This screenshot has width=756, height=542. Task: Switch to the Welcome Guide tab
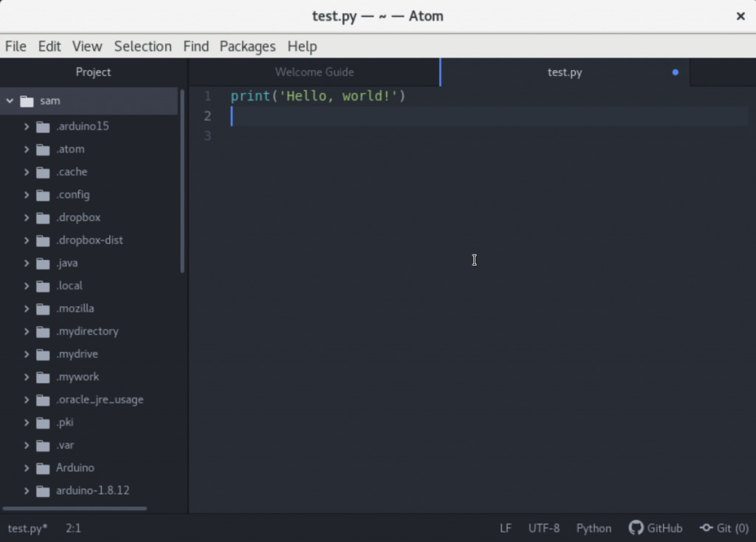(x=314, y=72)
